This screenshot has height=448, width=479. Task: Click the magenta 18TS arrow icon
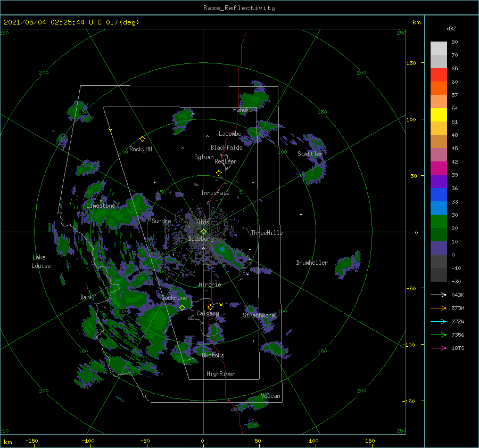point(439,348)
